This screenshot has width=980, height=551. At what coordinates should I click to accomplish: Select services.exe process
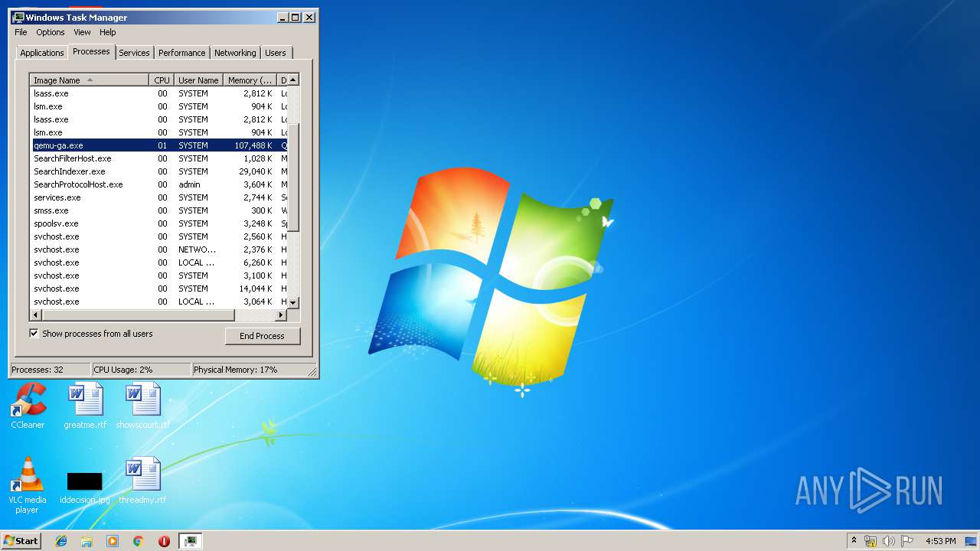(x=158, y=197)
